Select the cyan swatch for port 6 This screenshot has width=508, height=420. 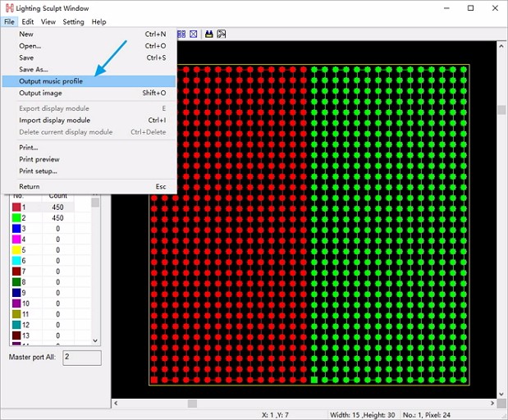[x=16, y=260]
